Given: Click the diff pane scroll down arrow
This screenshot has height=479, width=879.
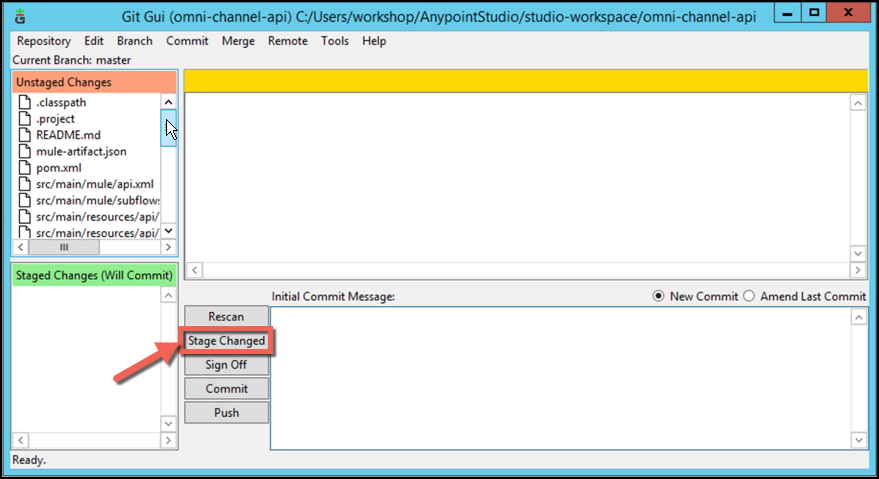Looking at the screenshot, I should [858, 254].
